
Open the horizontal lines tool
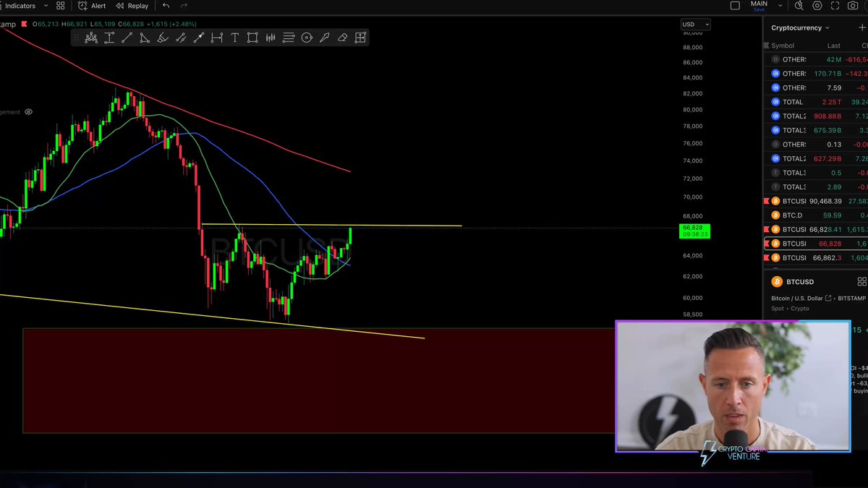(x=289, y=38)
